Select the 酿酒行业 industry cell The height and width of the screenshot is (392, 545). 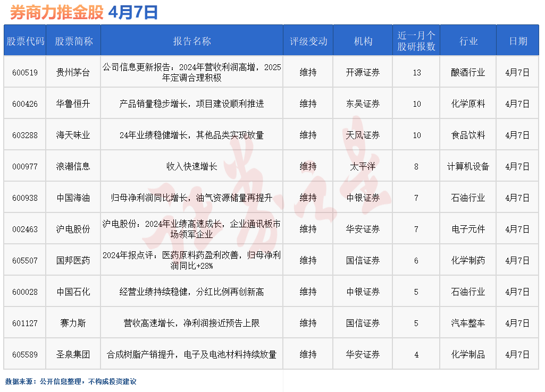click(468, 72)
